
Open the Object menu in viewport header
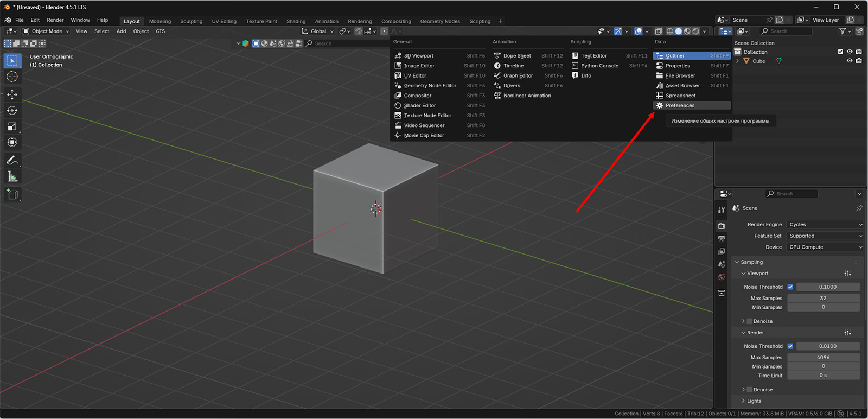click(x=141, y=31)
